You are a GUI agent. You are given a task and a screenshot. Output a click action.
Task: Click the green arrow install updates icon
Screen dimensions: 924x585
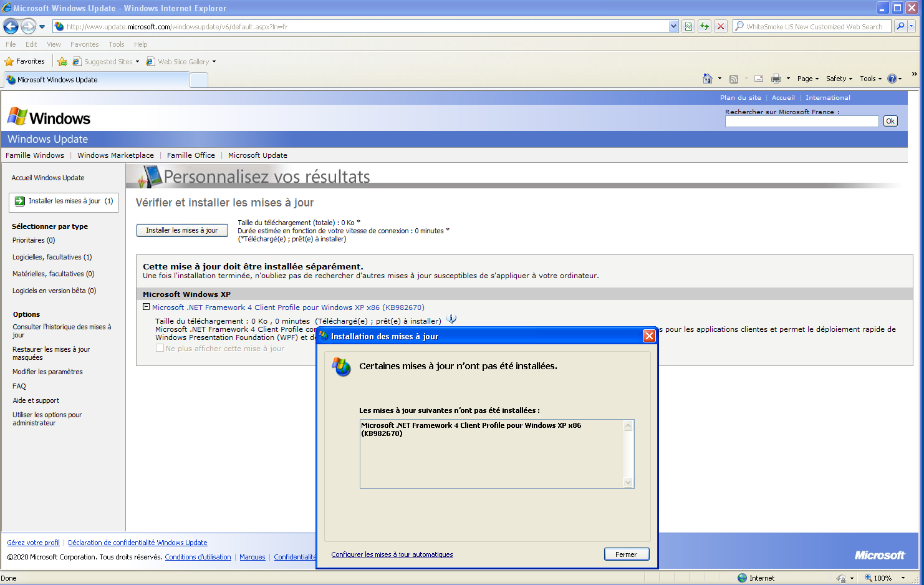click(20, 201)
